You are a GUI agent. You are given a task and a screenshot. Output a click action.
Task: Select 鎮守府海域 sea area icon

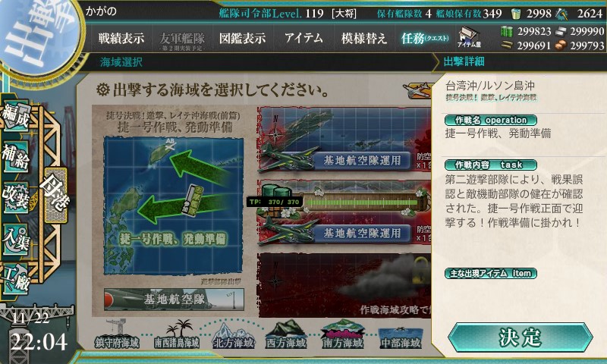coord(117,334)
